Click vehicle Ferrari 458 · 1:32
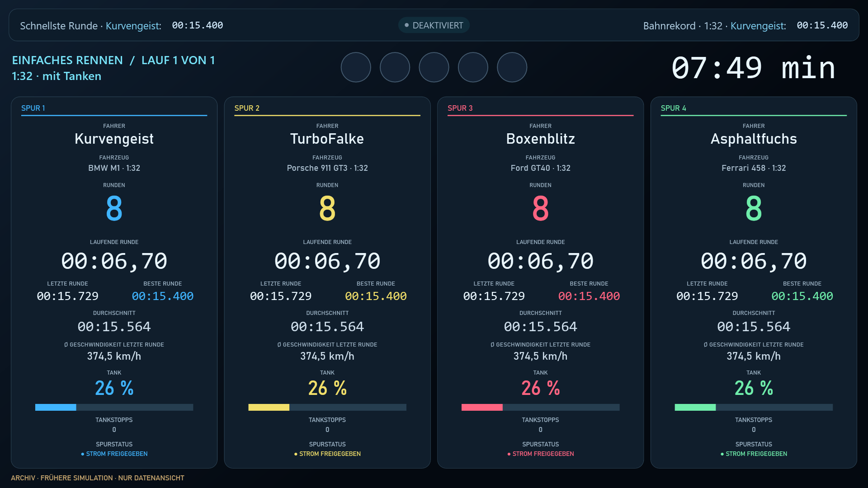This screenshot has height=488, width=868. tap(754, 168)
